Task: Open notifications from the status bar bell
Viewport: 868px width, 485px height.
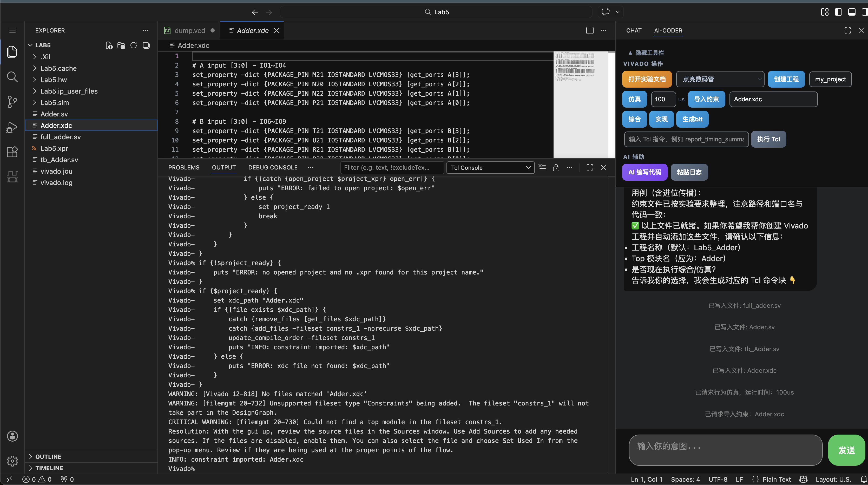Action: [x=864, y=479]
